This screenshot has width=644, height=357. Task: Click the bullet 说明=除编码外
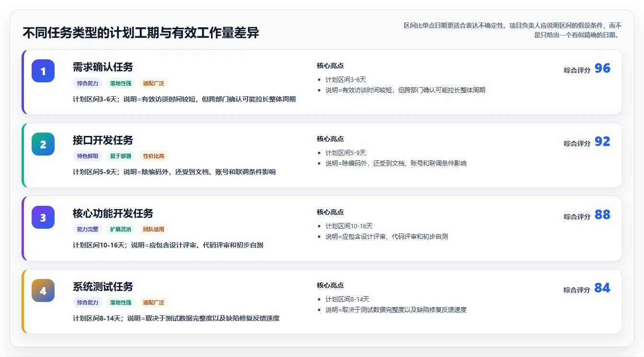396,163
